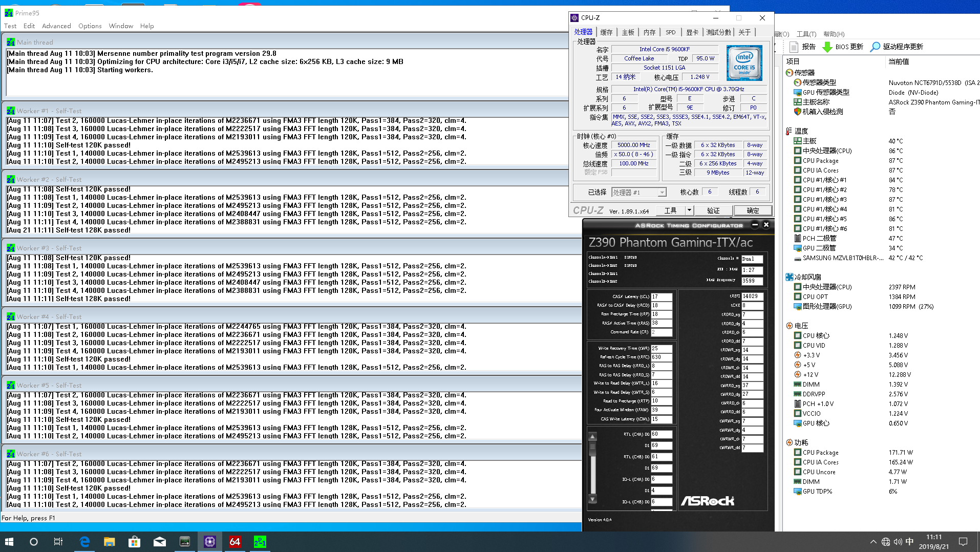Open Microsoft Edge from the taskbar
The width and height of the screenshot is (980, 552).
point(84,542)
